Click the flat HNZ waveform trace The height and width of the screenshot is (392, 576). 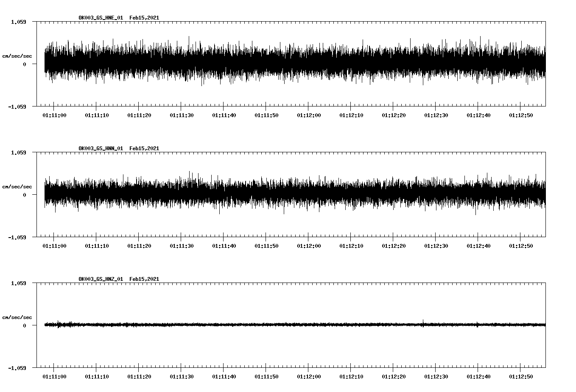293,325
